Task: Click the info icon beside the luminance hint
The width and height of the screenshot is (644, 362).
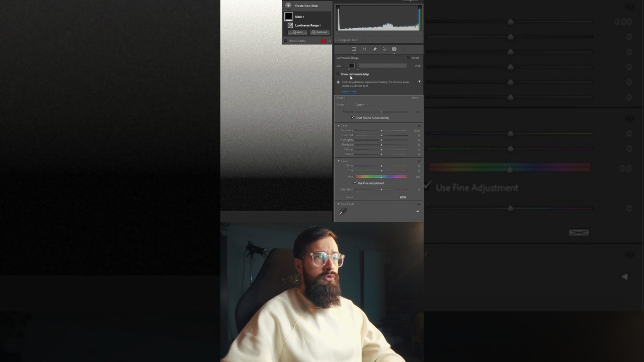Action: [x=338, y=82]
